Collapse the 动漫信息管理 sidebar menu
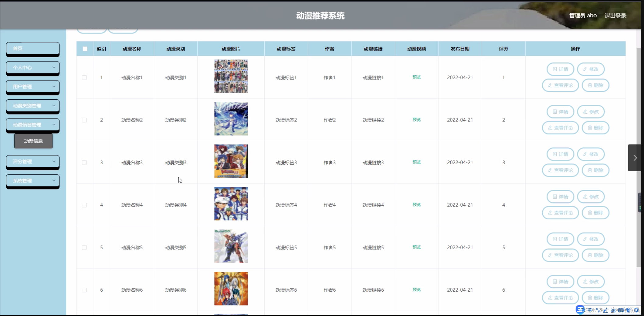The width and height of the screenshot is (644, 316). [x=33, y=125]
